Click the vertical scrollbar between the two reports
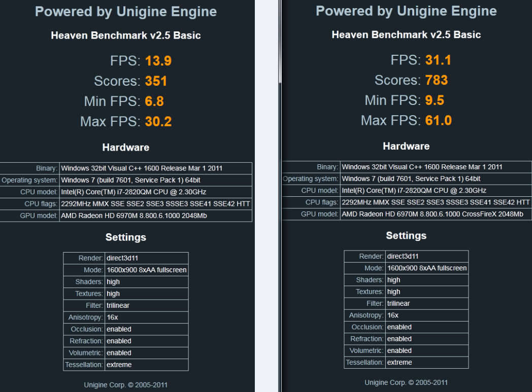Image resolution: width=532 pixels, height=392 pixels. [x=280, y=196]
